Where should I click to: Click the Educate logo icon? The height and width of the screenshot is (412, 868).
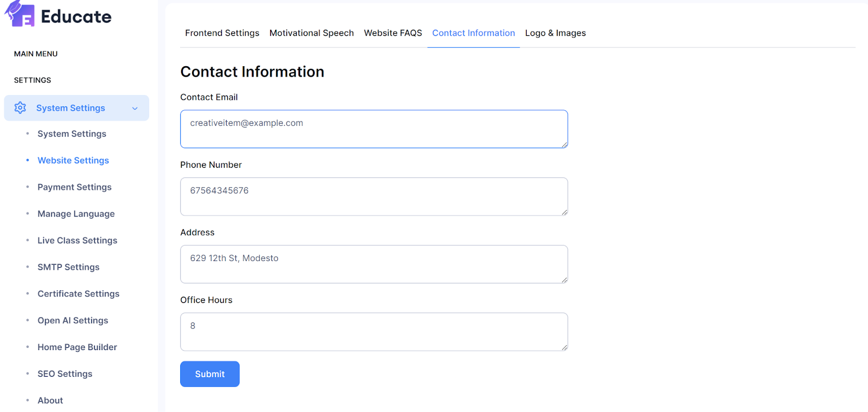click(x=20, y=15)
